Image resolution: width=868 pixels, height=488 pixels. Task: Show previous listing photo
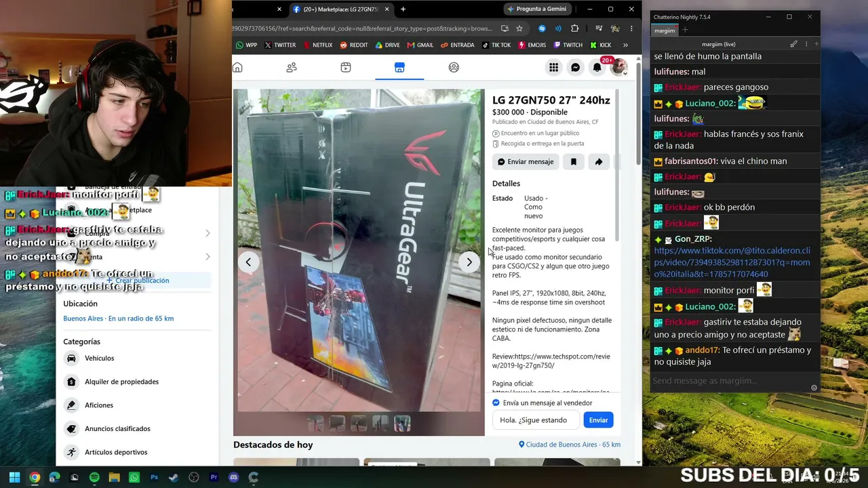248,262
